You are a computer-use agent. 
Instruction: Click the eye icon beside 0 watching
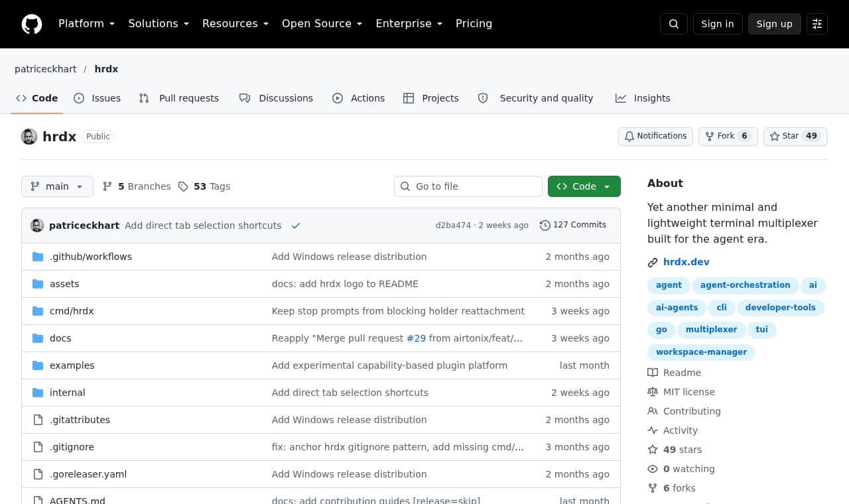click(x=653, y=469)
